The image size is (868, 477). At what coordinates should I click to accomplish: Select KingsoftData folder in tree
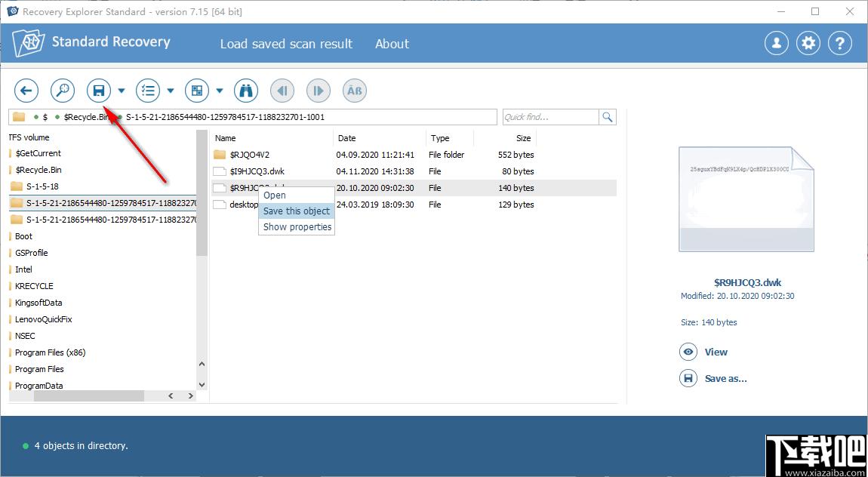coord(38,303)
